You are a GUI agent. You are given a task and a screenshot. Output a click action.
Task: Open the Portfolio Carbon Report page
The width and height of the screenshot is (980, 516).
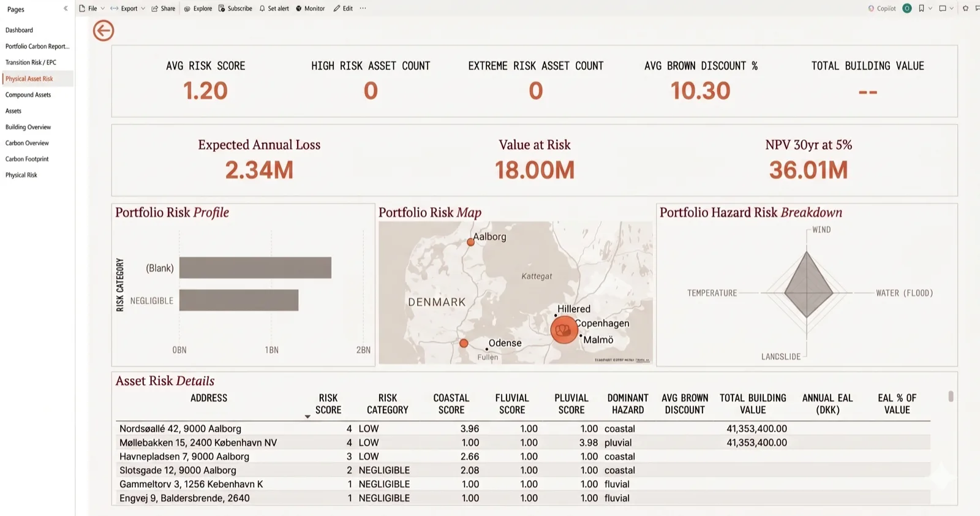click(37, 47)
